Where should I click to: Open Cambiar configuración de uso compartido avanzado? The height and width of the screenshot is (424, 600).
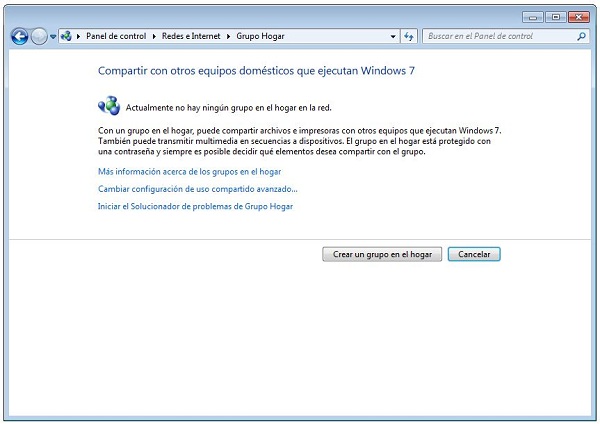(x=197, y=189)
